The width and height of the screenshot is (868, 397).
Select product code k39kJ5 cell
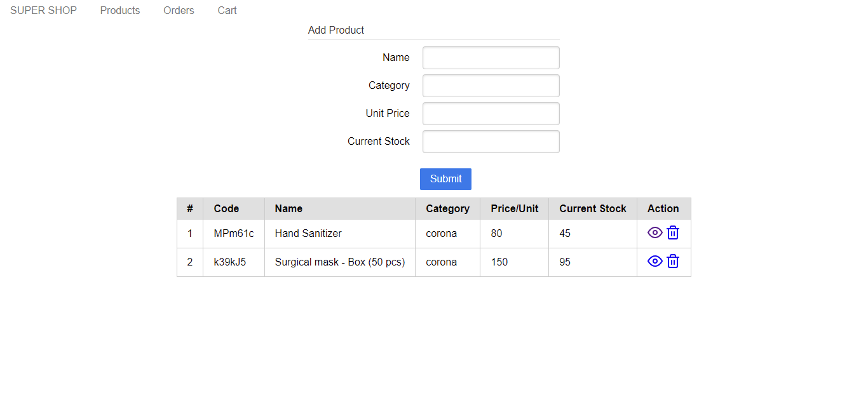pos(230,262)
